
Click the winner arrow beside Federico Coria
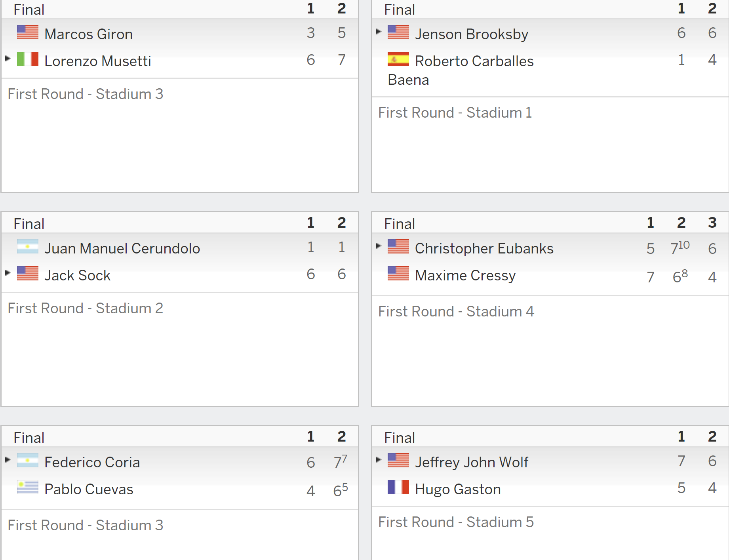[x=8, y=459]
